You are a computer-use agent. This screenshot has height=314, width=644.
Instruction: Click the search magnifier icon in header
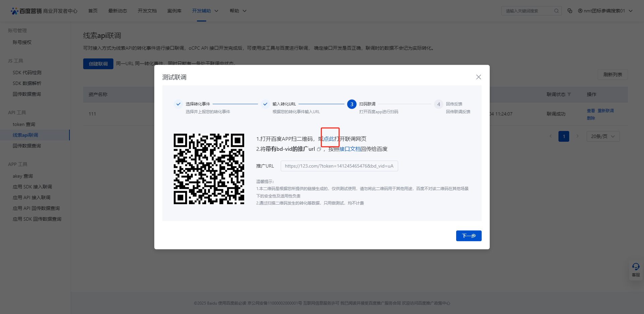click(x=556, y=11)
